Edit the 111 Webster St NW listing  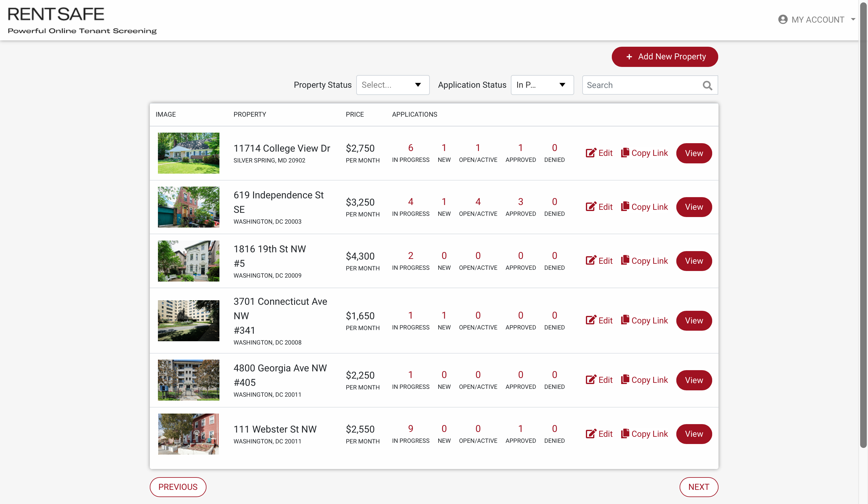[x=599, y=434]
